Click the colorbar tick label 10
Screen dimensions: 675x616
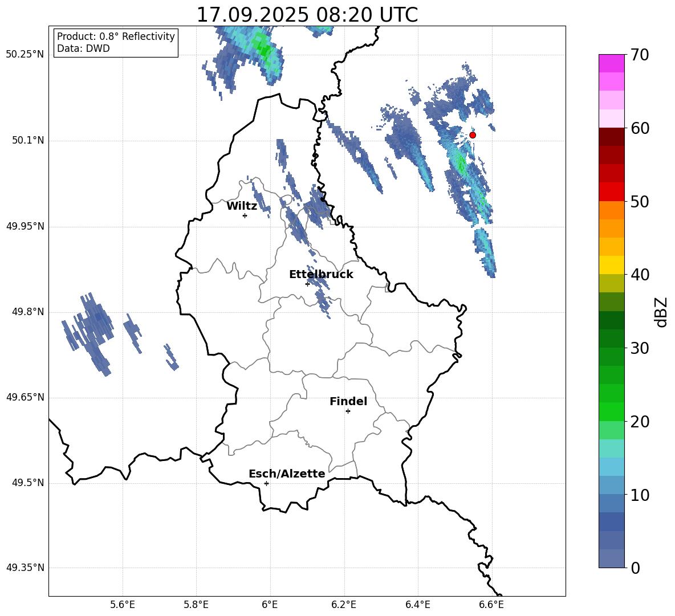pyautogui.click(x=640, y=495)
